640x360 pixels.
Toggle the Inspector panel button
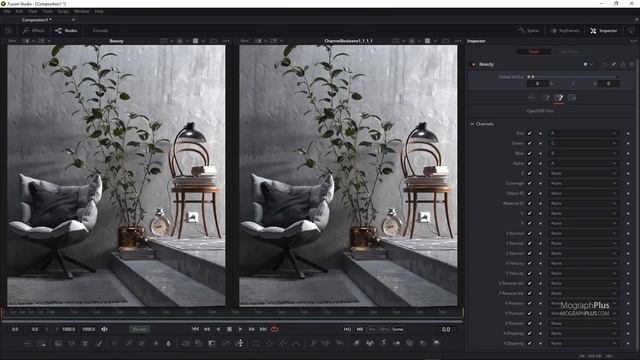coord(604,31)
